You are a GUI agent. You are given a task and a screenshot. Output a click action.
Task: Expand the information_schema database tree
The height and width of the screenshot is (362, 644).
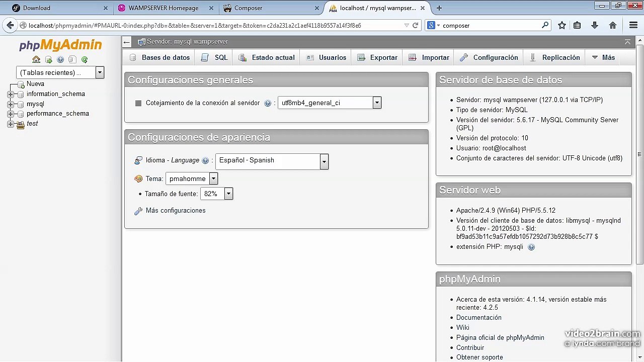tap(11, 94)
